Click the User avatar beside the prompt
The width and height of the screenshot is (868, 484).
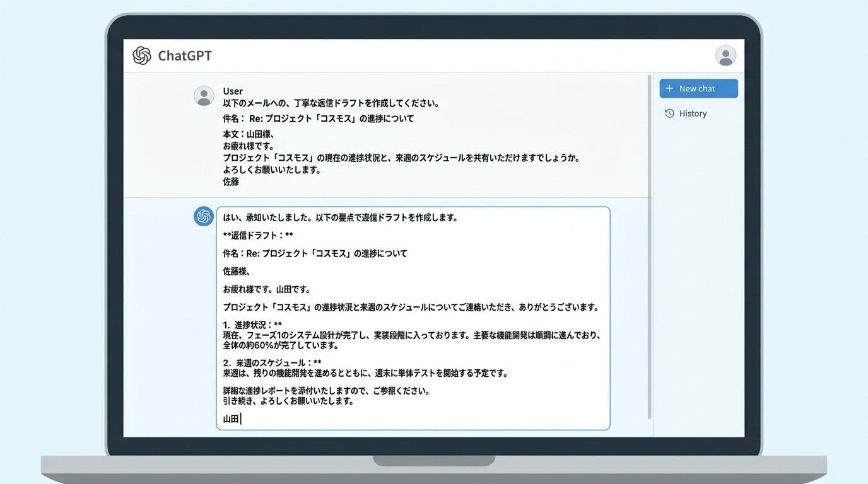(x=204, y=96)
